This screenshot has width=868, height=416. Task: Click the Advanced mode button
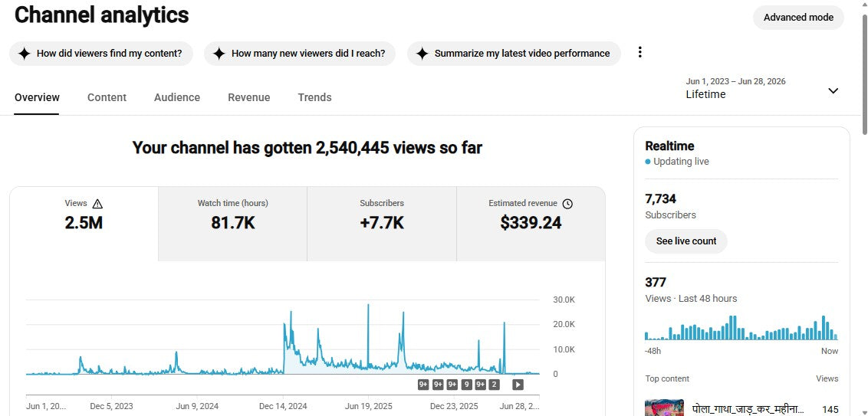pyautogui.click(x=798, y=18)
